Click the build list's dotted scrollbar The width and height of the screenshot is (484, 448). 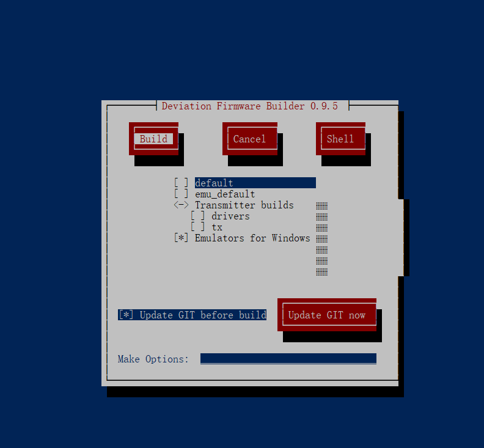coord(322,238)
